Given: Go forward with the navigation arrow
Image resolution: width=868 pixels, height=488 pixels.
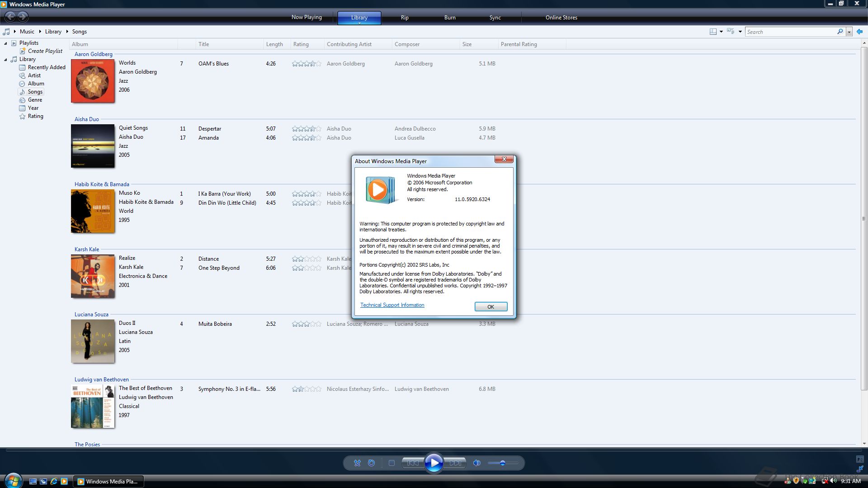Looking at the screenshot, I should [23, 17].
